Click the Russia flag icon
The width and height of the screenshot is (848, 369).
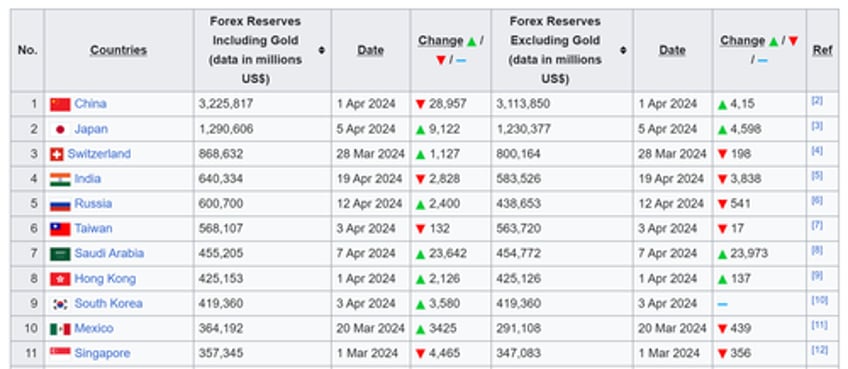point(60,205)
